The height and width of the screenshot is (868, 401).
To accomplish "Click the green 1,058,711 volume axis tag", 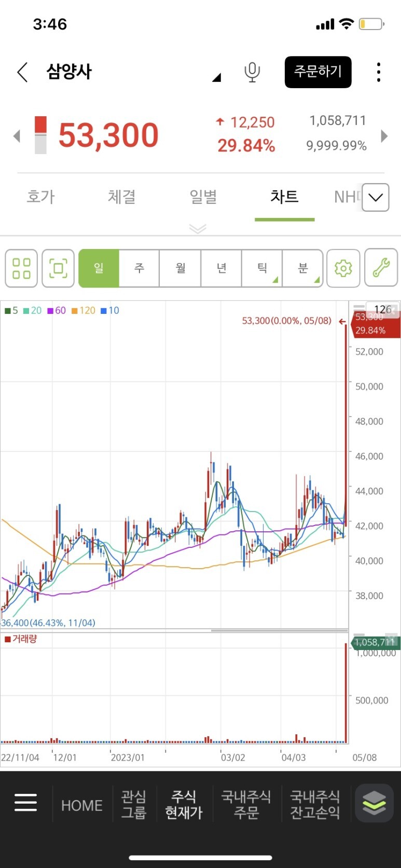I will click(376, 642).
